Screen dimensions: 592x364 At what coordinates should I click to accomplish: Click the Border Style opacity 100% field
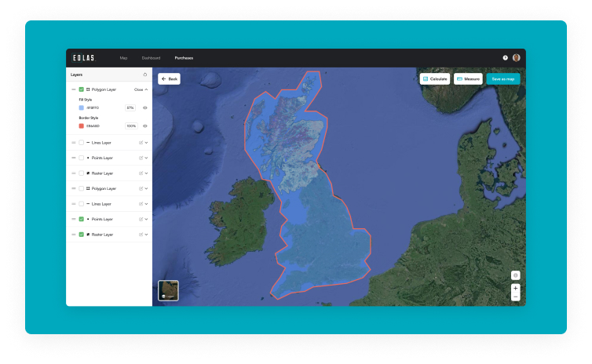131,126
